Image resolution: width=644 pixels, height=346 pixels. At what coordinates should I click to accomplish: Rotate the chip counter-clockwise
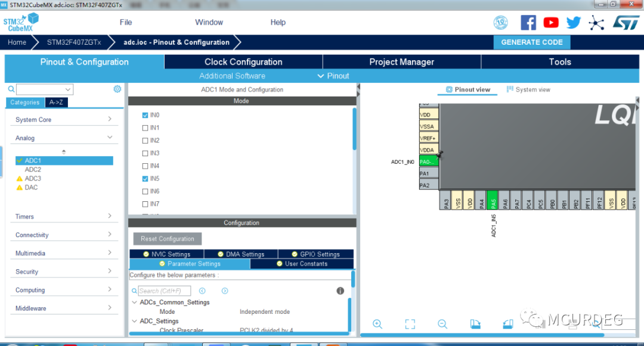point(507,324)
